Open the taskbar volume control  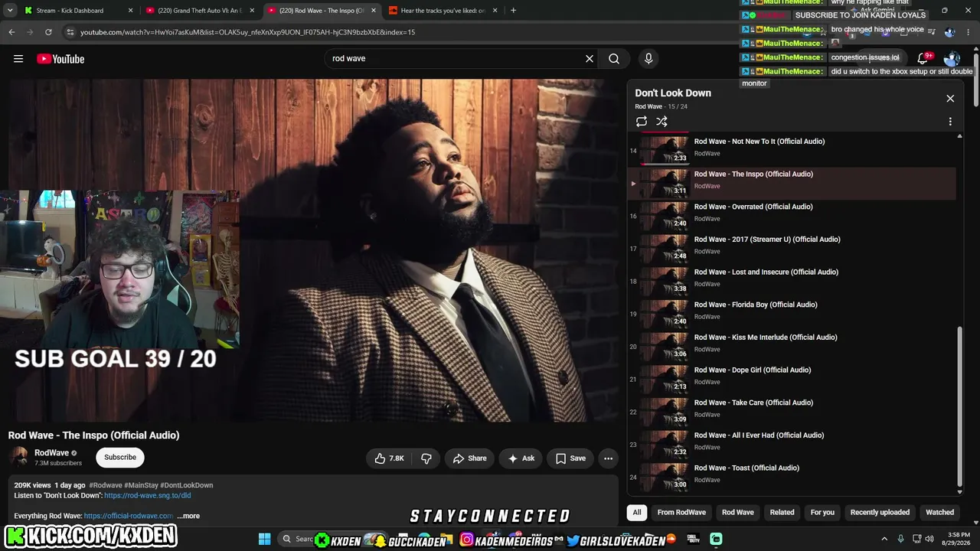tap(929, 540)
